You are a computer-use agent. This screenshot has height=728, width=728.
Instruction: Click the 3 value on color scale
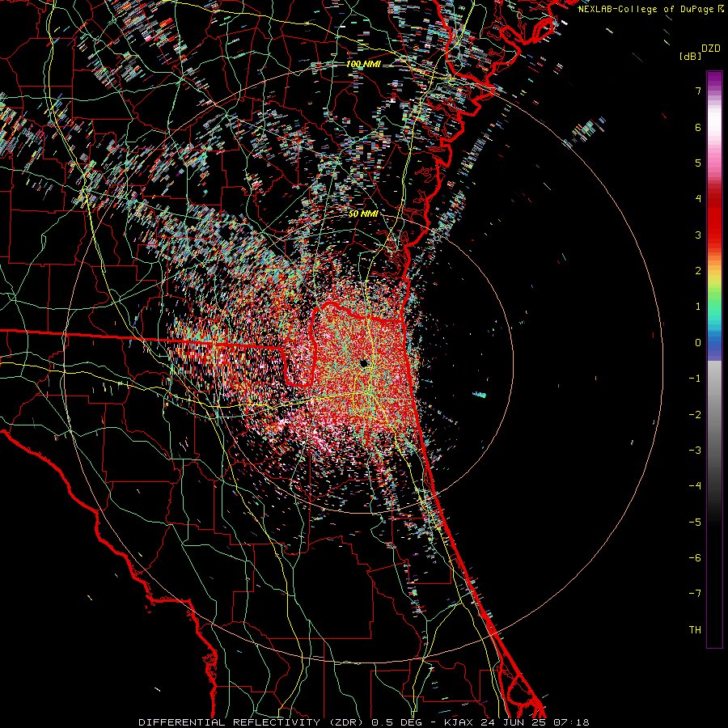pyautogui.click(x=698, y=235)
